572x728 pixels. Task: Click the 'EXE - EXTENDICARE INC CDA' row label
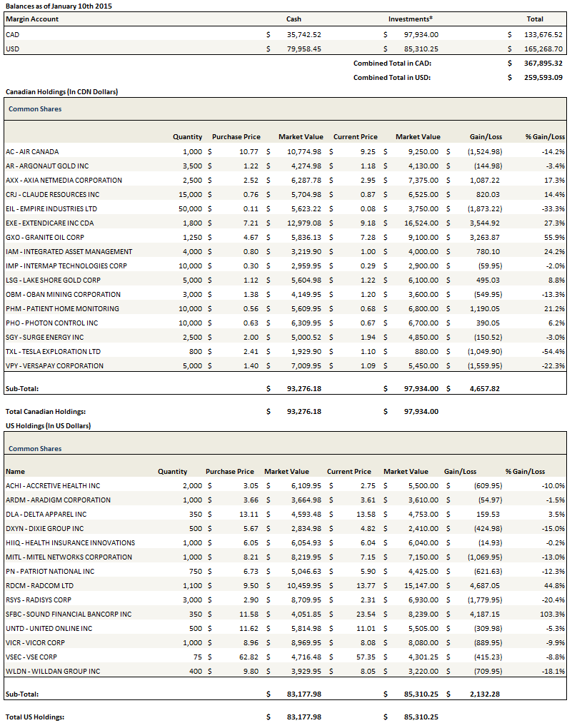[49, 223]
